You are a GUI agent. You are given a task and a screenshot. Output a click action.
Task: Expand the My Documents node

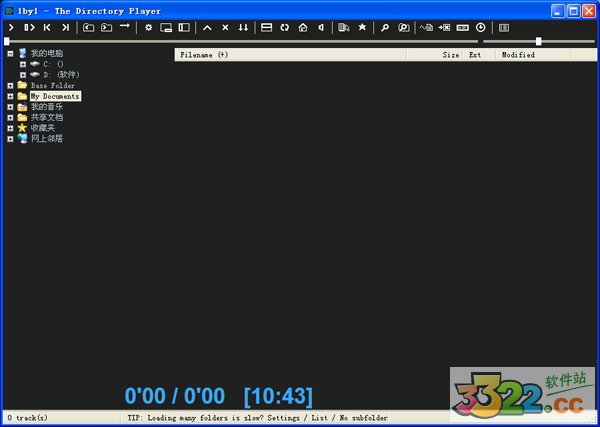point(10,96)
